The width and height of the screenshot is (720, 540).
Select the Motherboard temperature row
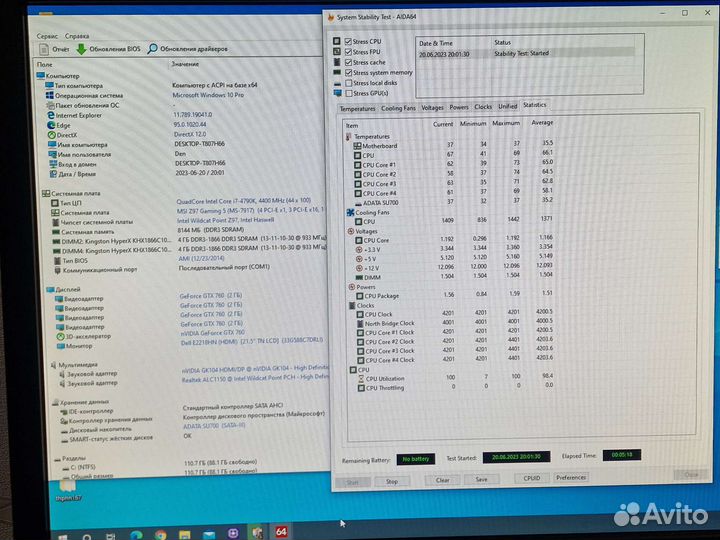tap(453, 145)
